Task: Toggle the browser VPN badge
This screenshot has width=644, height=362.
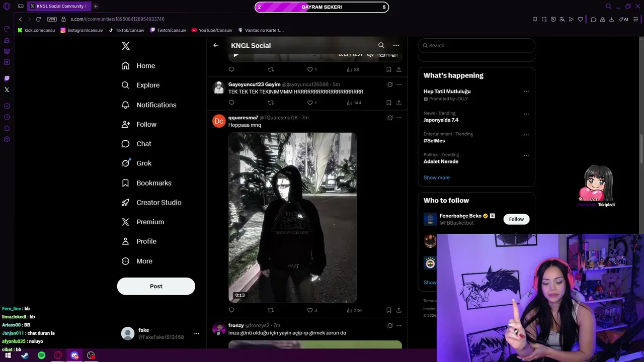Action: coord(52,19)
